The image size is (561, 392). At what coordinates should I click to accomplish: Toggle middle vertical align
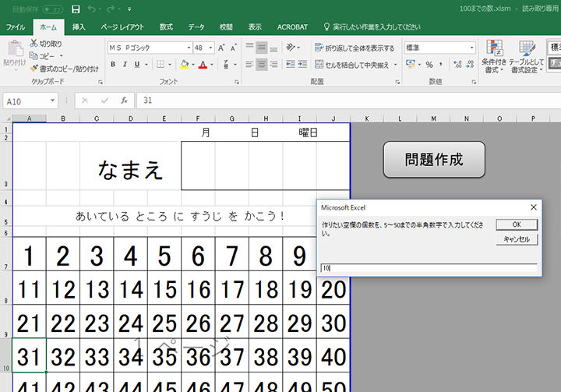262,48
